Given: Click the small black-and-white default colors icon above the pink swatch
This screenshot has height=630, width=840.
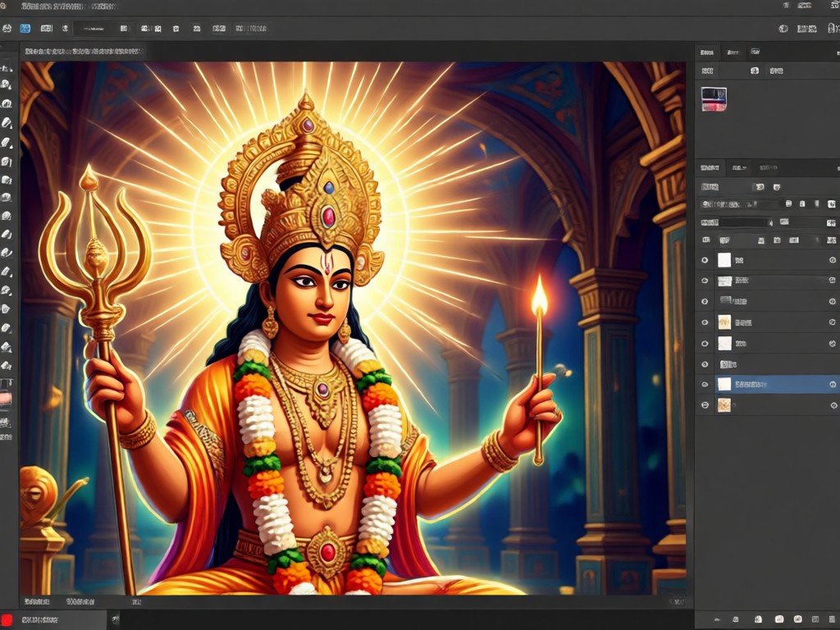Looking at the screenshot, I should click(6, 384).
